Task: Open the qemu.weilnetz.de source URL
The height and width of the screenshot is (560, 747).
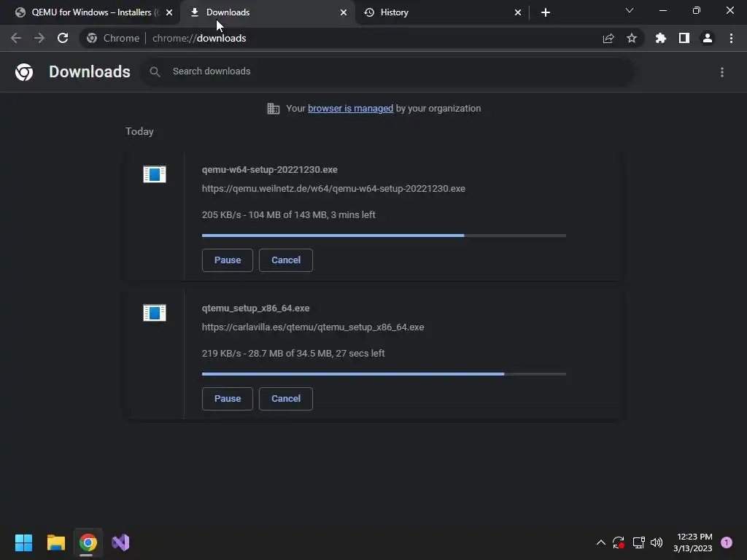Action: [333, 189]
